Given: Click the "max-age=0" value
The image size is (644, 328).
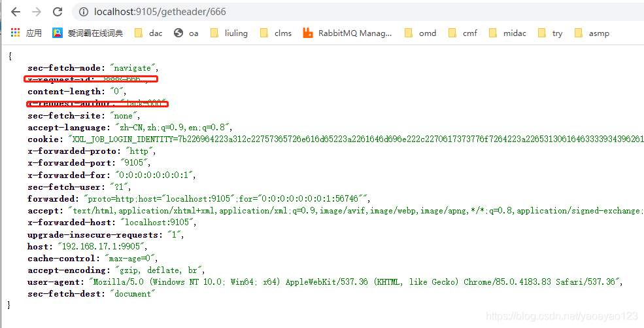Looking at the screenshot, I should click(130, 259).
